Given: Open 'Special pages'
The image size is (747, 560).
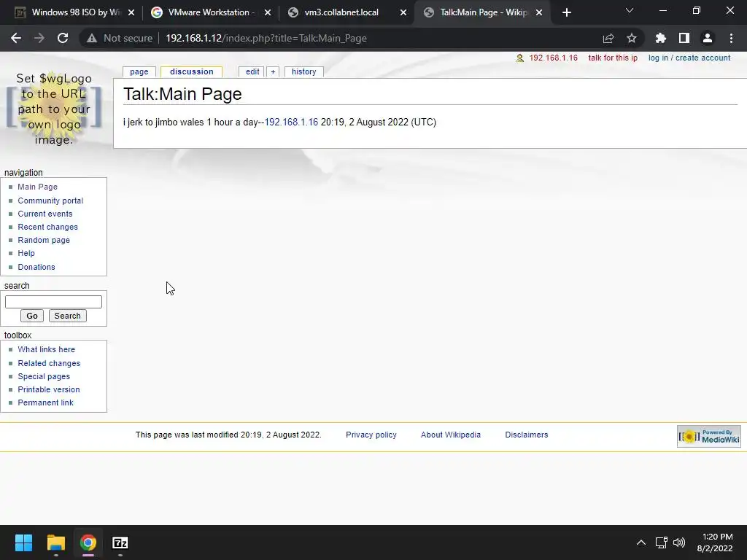Looking at the screenshot, I should point(44,377).
